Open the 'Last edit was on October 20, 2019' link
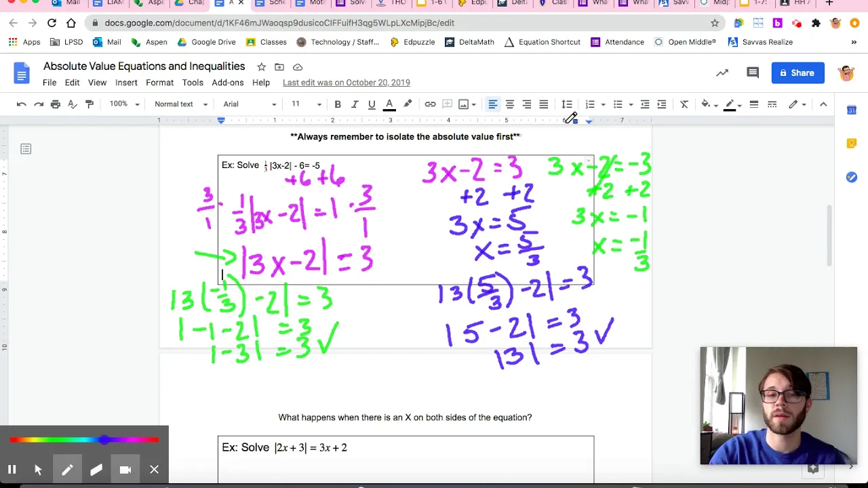 coord(347,83)
